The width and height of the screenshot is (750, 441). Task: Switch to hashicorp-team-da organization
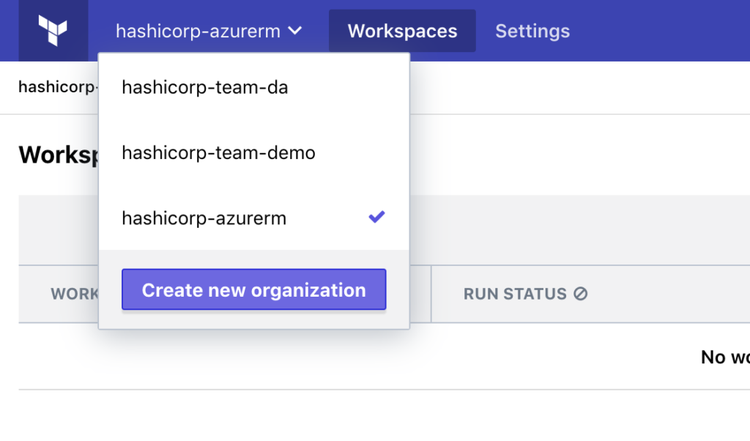pyautogui.click(x=204, y=88)
